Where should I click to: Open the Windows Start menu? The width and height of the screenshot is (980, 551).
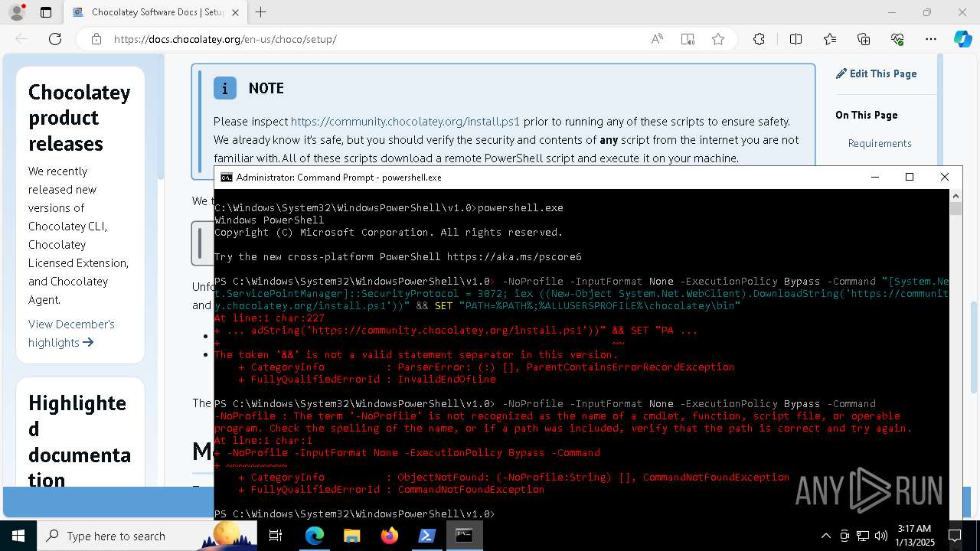(x=18, y=536)
